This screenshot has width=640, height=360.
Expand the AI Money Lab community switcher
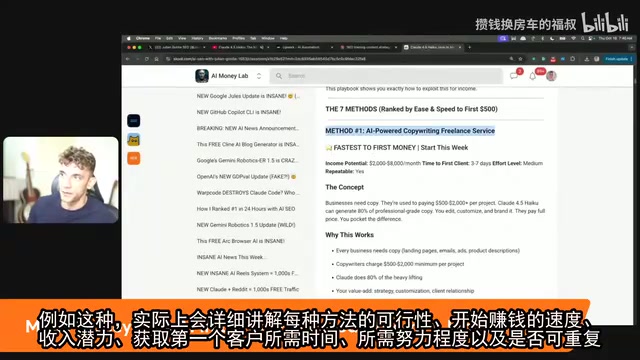click(259, 76)
